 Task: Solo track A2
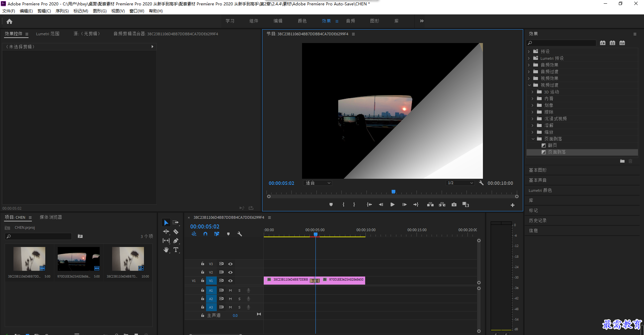(239, 299)
